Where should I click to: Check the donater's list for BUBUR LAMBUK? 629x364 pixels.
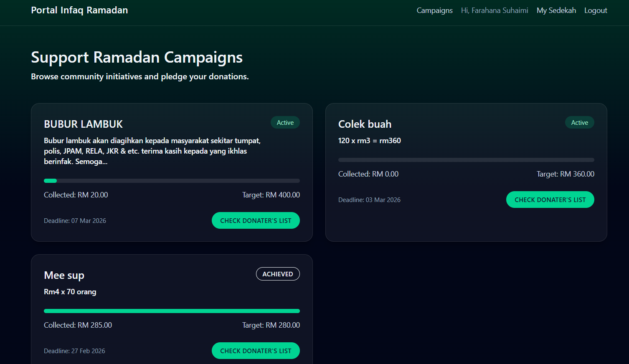256,220
